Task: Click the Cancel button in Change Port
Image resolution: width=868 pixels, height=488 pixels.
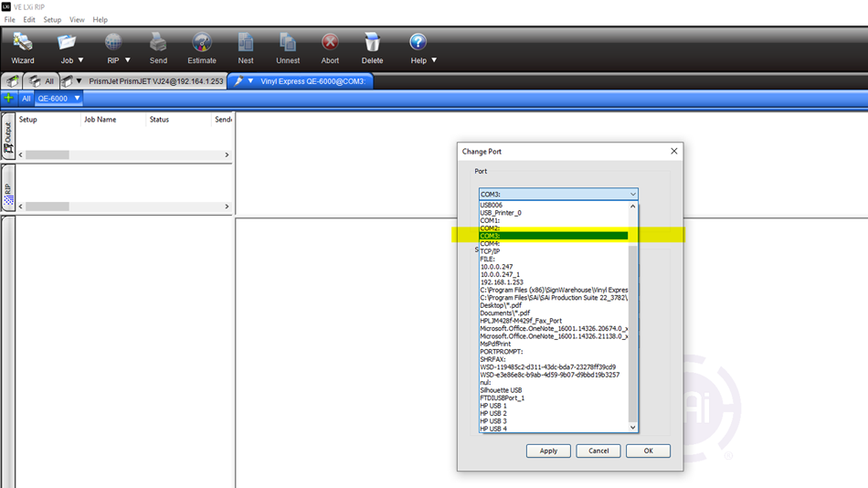Action: tap(598, 451)
